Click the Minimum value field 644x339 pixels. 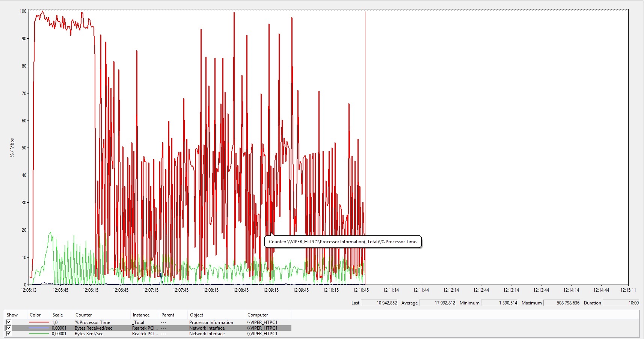(x=499, y=303)
